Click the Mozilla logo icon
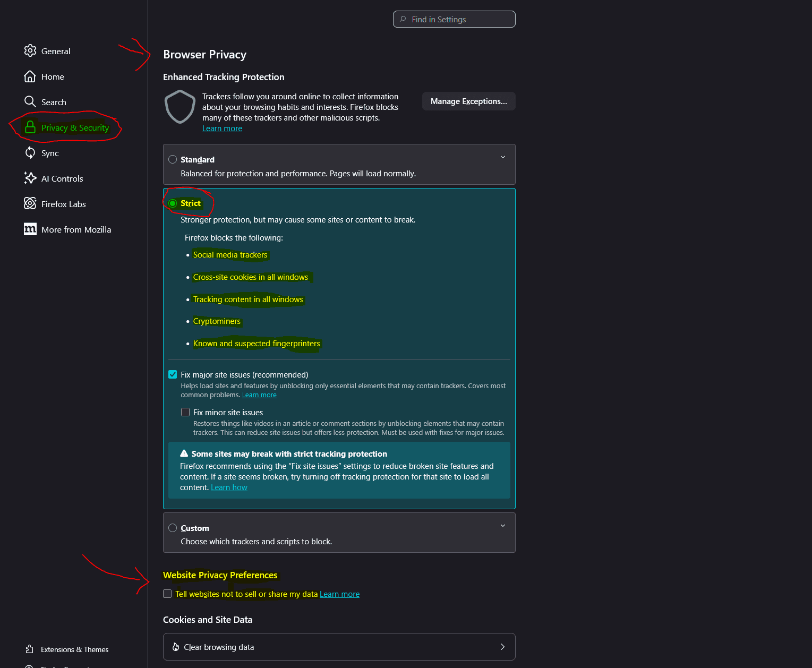812x668 pixels. [x=30, y=229]
